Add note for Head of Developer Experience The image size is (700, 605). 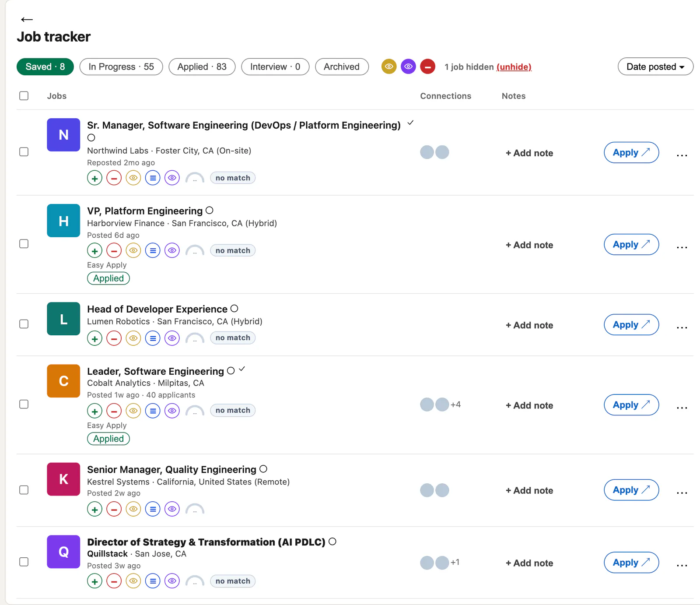pos(529,325)
